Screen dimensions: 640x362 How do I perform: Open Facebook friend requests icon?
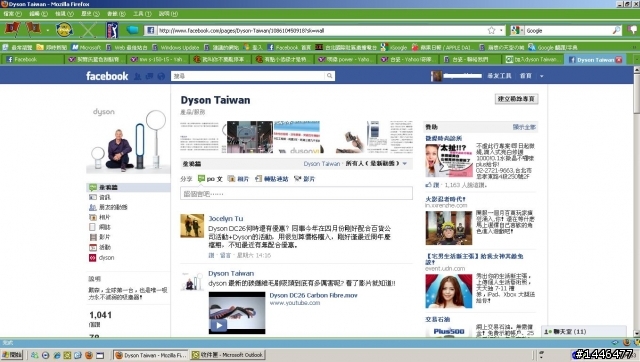pyautogui.click(x=138, y=76)
